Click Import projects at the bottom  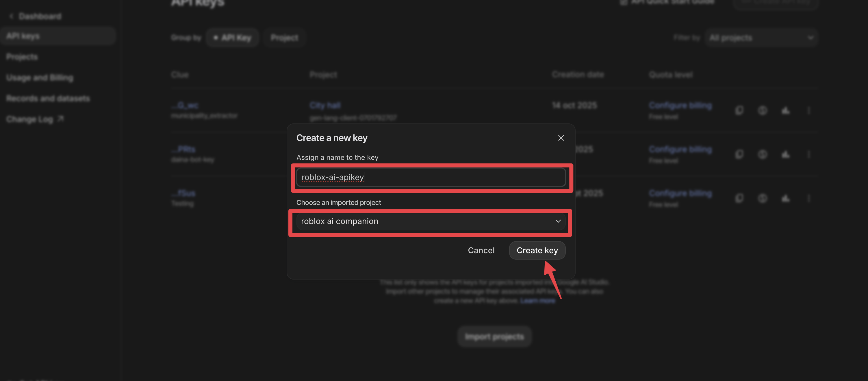coord(494,336)
